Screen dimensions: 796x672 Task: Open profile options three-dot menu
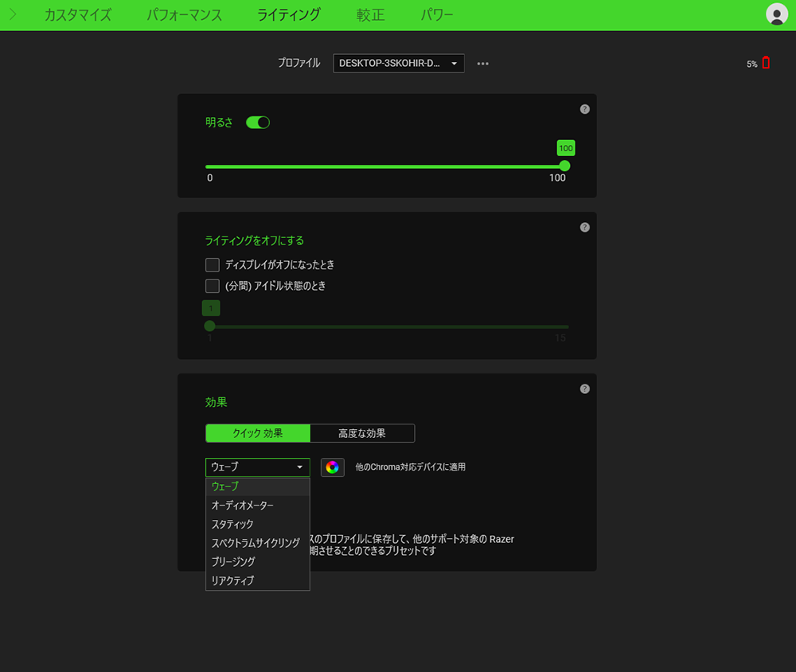(x=482, y=64)
